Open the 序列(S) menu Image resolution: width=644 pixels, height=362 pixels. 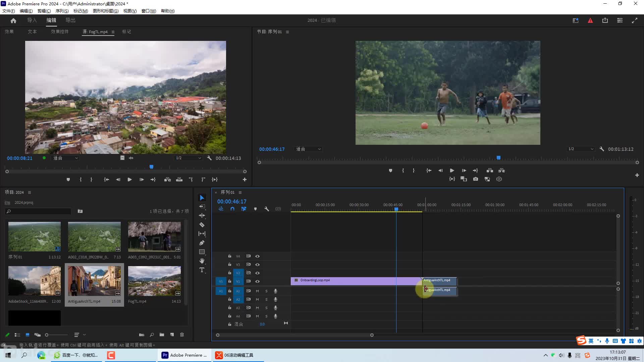tap(62, 11)
